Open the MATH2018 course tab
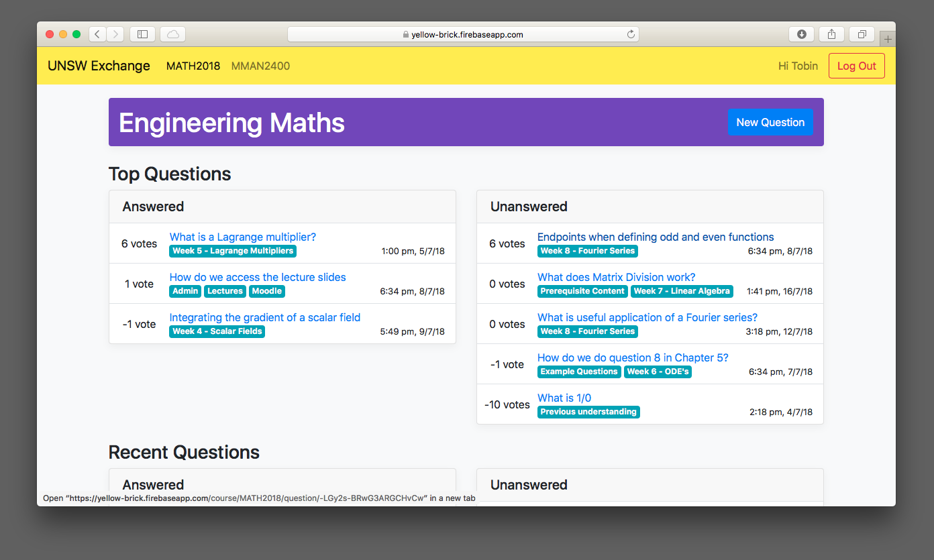Screen dimensions: 934x560 point(193,66)
